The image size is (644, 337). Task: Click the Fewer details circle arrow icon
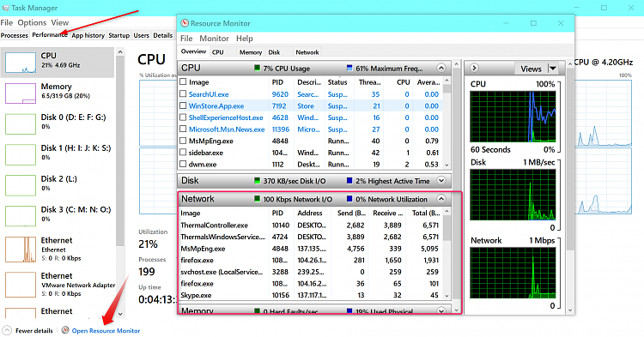[7, 330]
